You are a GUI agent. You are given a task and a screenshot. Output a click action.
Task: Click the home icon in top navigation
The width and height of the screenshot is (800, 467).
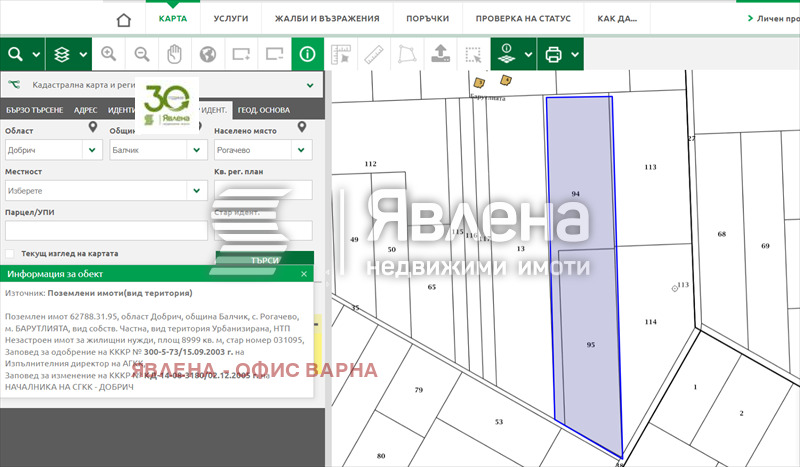point(124,19)
